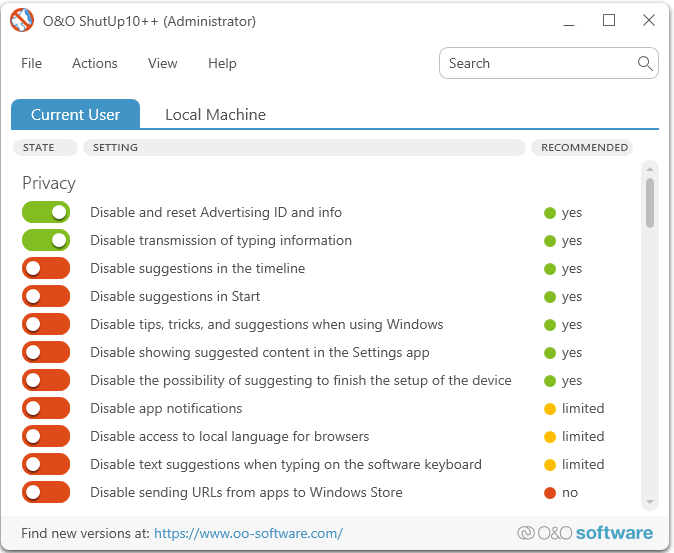
Task: Click inside the Search field
Action: tap(549, 63)
